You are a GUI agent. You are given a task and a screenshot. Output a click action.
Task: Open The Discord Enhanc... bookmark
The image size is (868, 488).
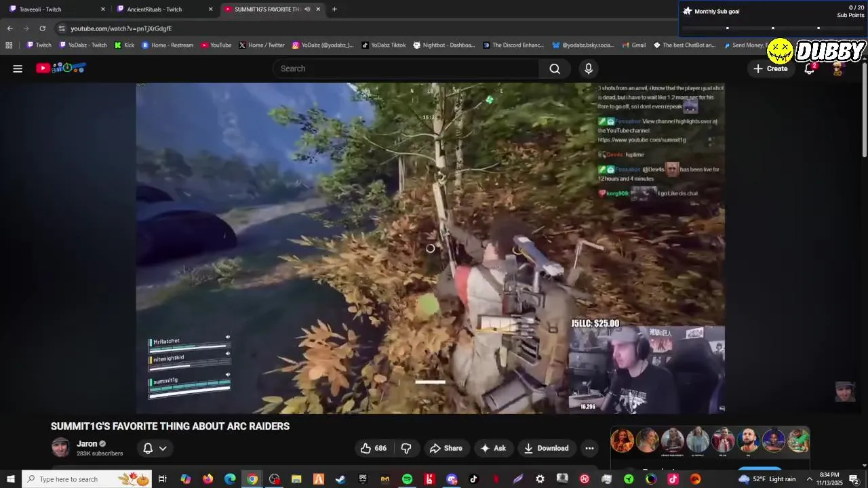[x=513, y=45]
